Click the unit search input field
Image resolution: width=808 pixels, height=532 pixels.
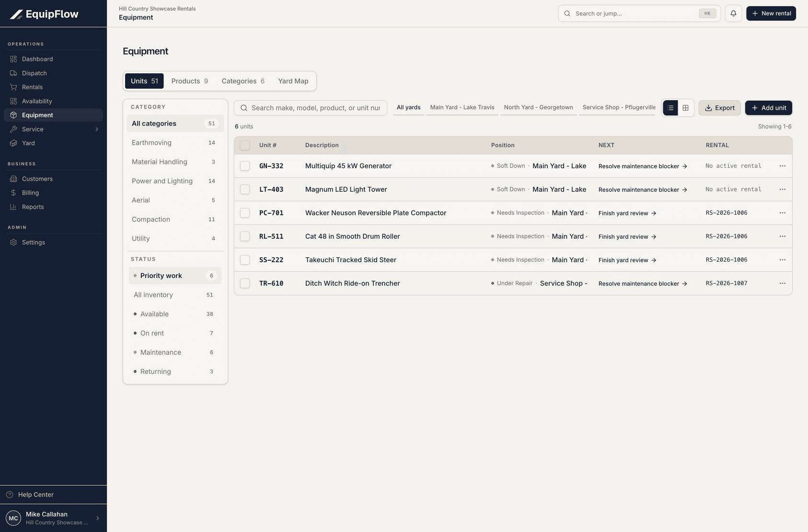(x=311, y=108)
